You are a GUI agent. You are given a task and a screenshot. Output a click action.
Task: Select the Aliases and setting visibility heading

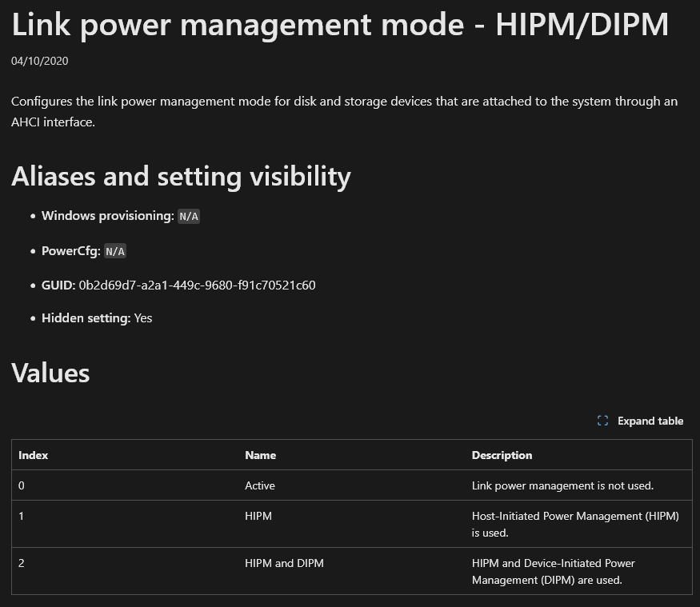click(x=181, y=176)
